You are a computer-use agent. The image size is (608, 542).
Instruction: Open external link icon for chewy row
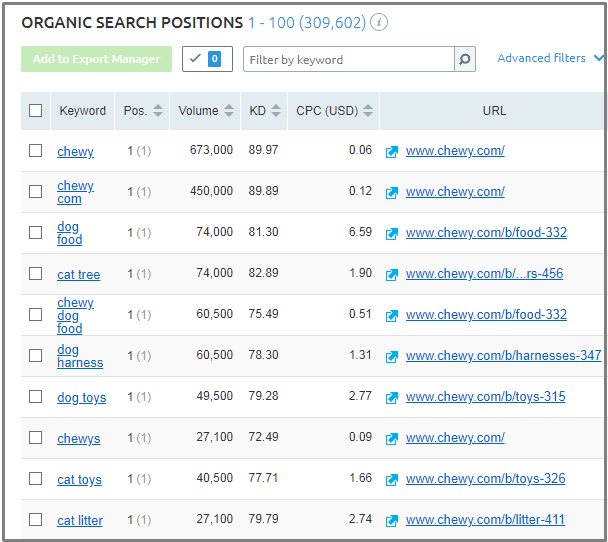tap(392, 152)
